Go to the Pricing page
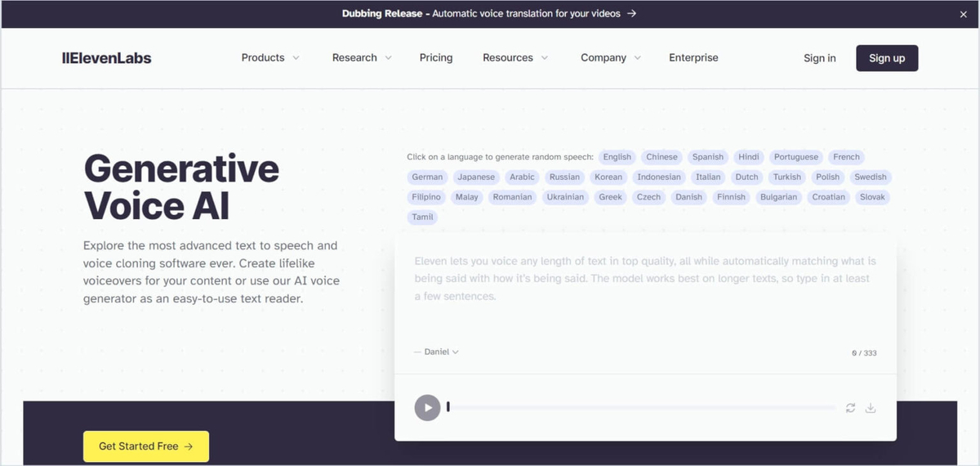980x466 pixels. point(436,58)
